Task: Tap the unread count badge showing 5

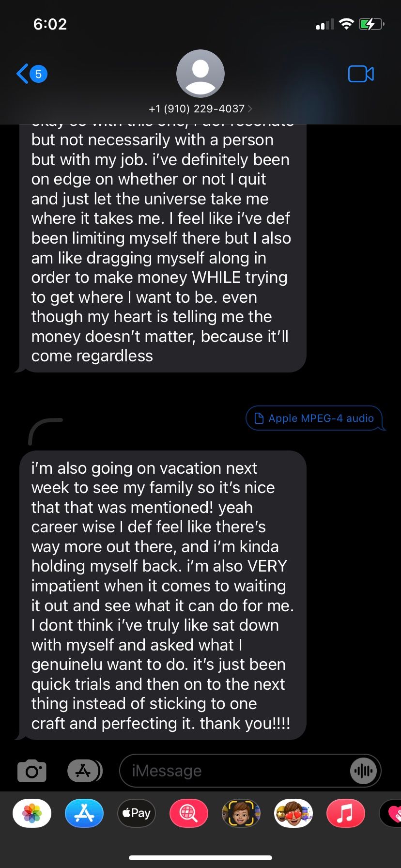Action: coord(38,74)
